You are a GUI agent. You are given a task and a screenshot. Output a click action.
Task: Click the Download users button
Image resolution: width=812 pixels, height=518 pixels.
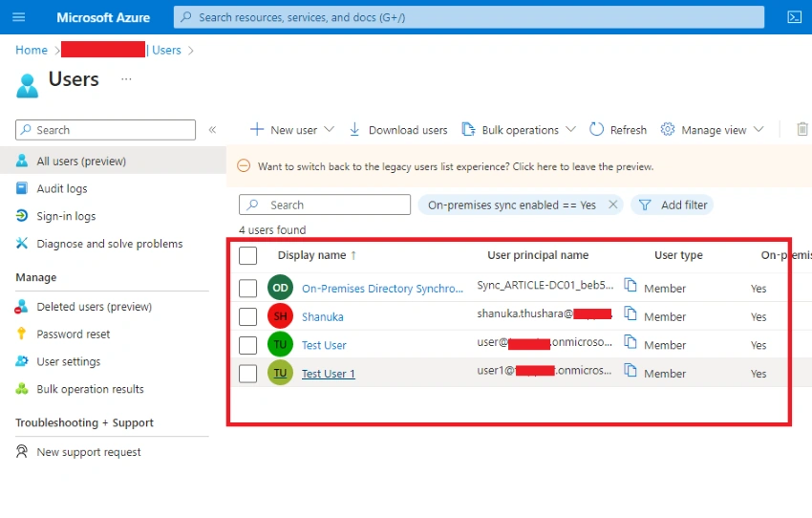[398, 130]
